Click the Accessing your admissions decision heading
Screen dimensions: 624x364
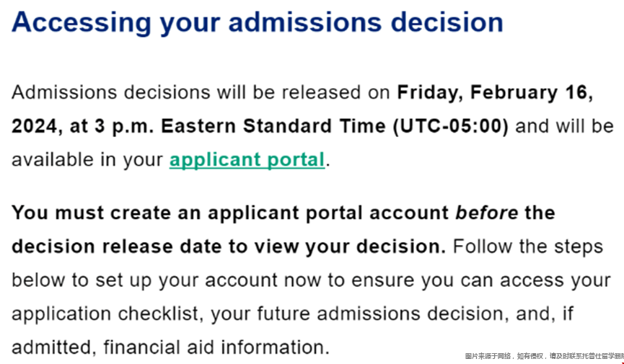tap(258, 22)
